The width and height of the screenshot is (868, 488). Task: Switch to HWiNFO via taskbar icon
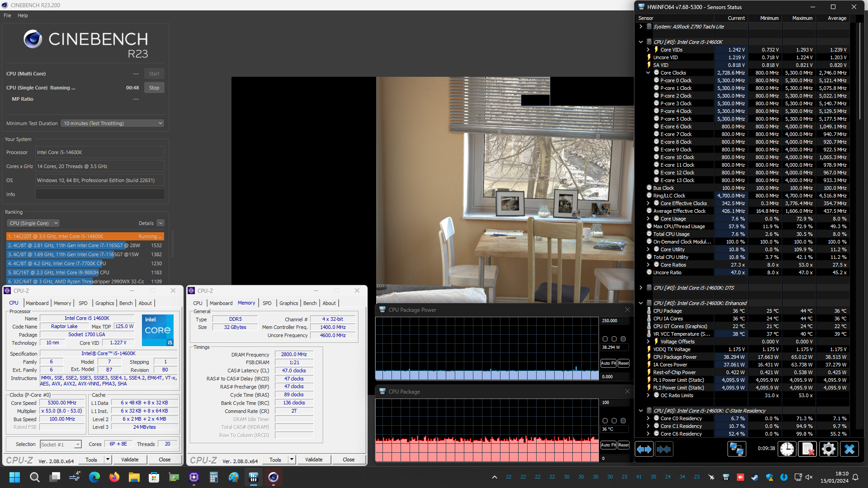pyautogui.click(x=254, y=477)
